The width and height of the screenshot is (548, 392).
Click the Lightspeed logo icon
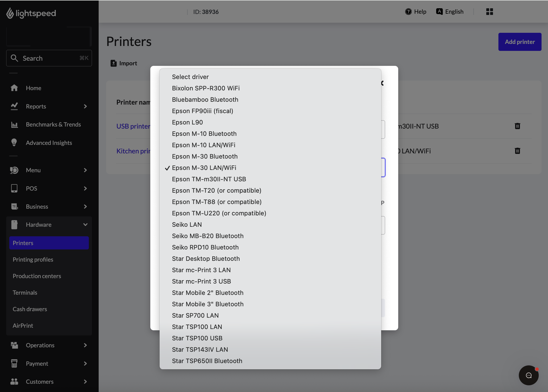(10, 13)
